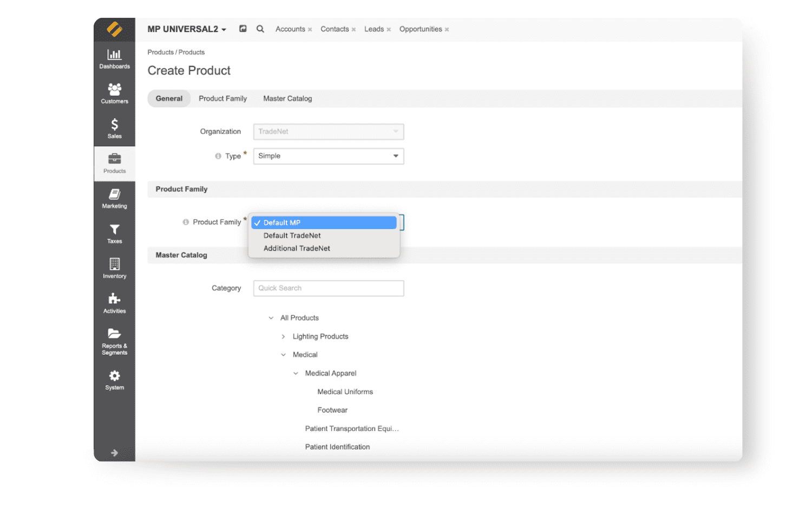Expand the sidebar with the arrow

[x=114, y=453]
